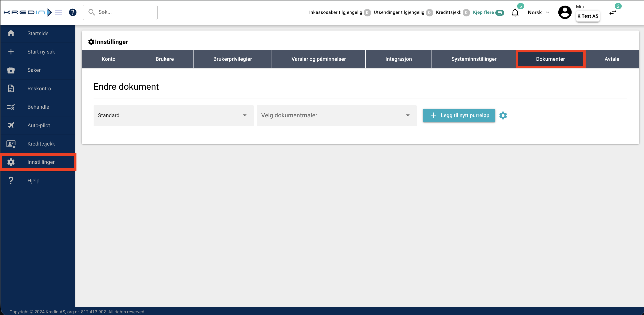This screenshot has height=315, width=644.
Task: Open the Systeminnstillinger tab
Action: pos(474,59)
